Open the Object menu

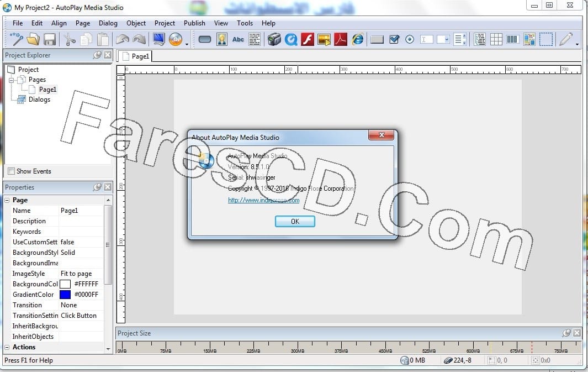(x=136, y=23)
